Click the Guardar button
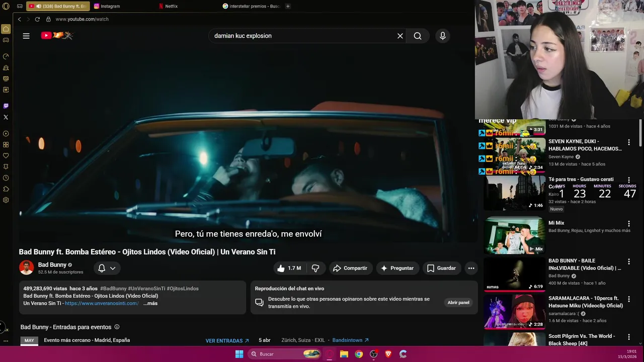Viewport: 644px width, 362px height. tap(441, 268)
